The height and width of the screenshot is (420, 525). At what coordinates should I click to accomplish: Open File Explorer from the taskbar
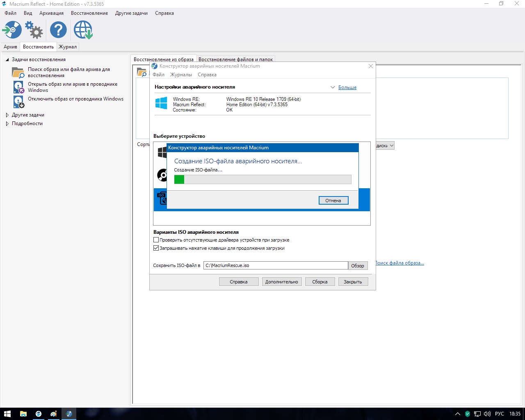tap(23, 414)
